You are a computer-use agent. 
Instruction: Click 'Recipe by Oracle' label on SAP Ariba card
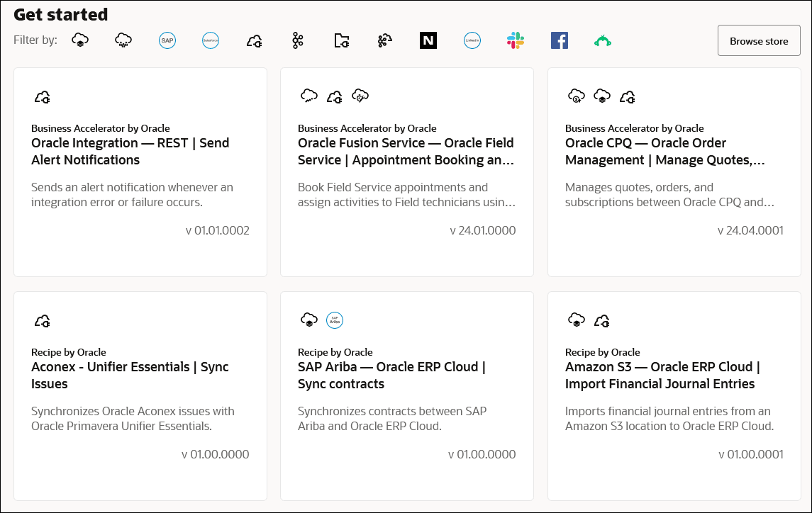(x=335, y=353)
